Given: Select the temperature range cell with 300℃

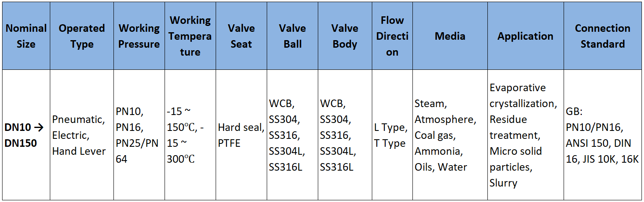Looking at the screenshot, I should pyautogui.click(x=190, y=135).
